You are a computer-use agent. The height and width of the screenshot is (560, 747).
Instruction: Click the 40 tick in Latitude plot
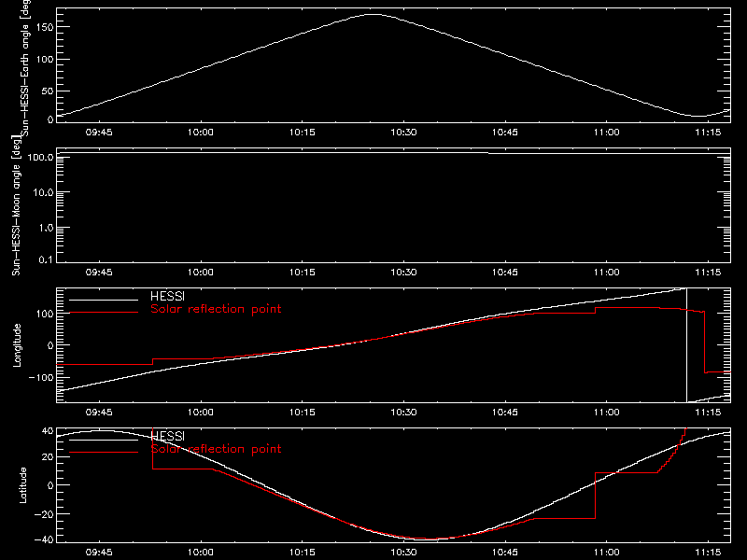pos(48,431)
